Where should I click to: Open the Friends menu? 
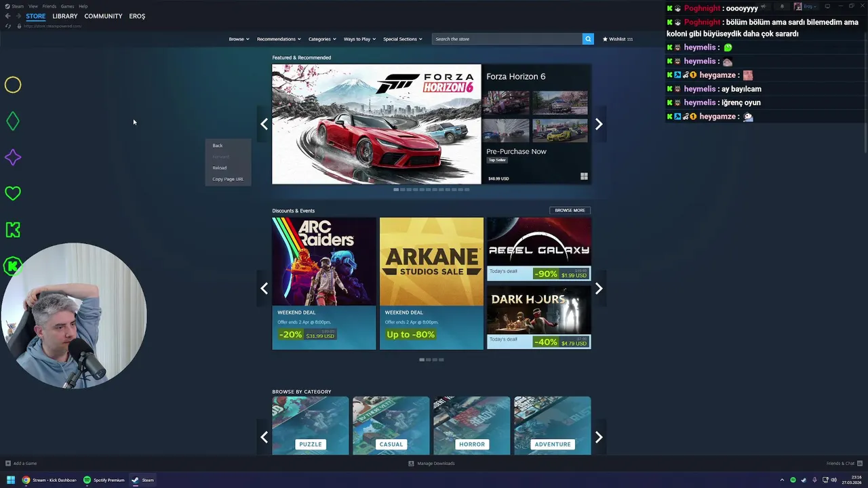coord(50,6)
